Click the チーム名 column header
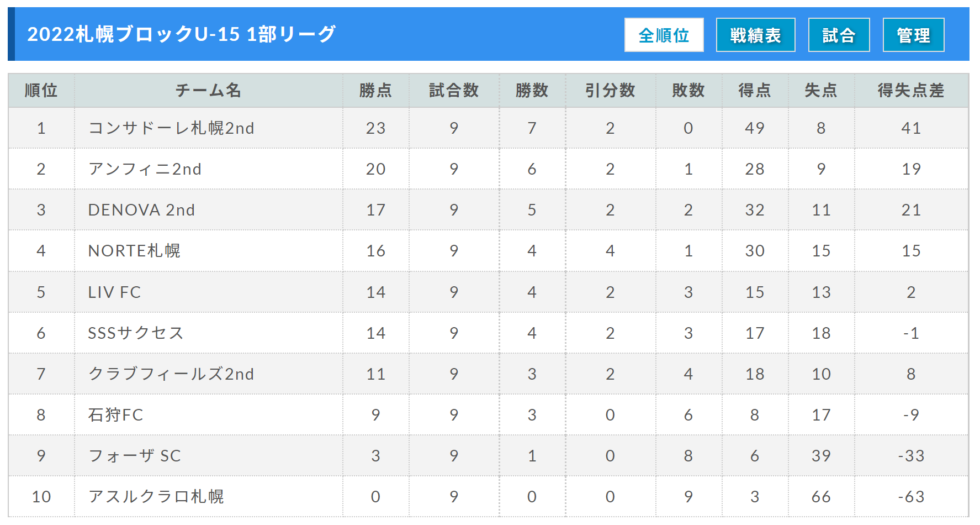980x525 pixels. tap(208, 90)
